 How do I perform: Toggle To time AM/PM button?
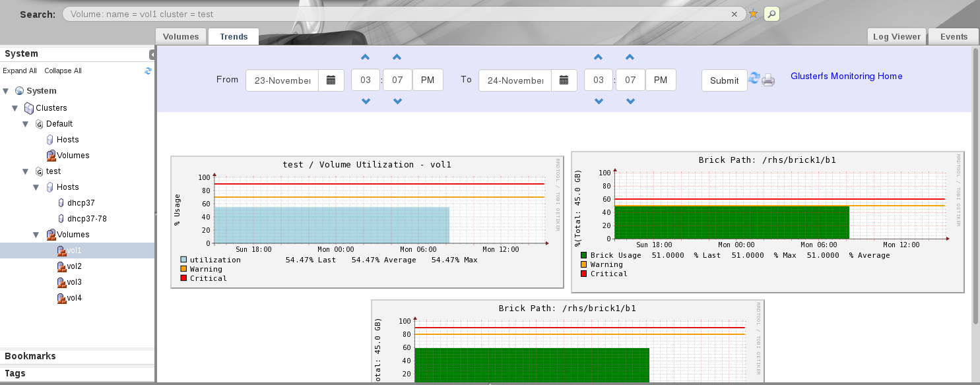pyautogui.click(x=661, y=80)
